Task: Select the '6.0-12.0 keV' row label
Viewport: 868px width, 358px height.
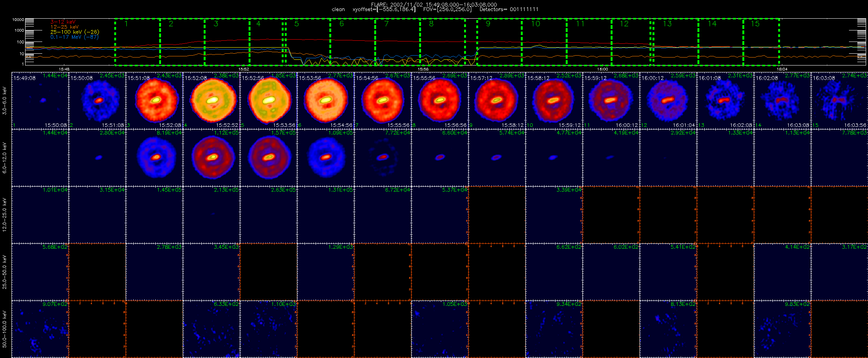Action: coord(5,158)
